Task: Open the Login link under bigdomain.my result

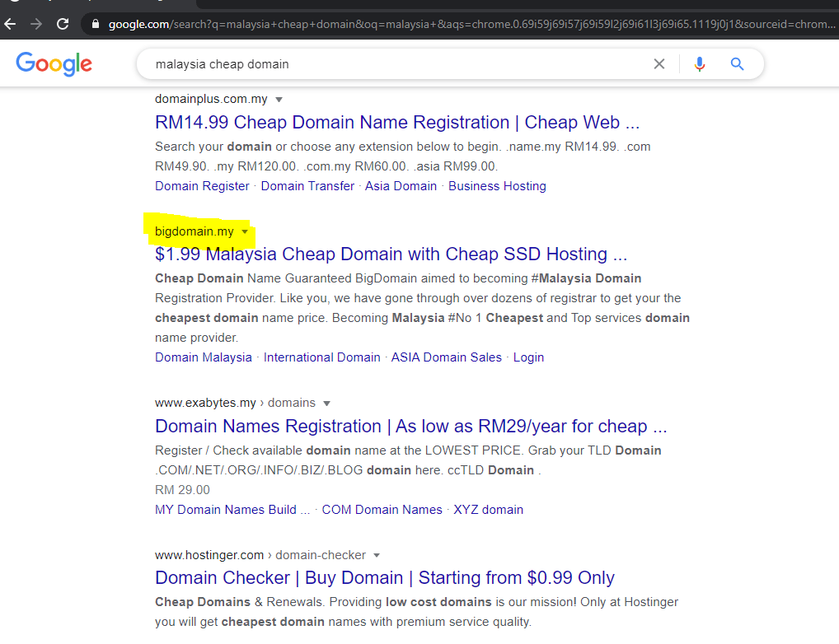Action: pyautogui.click(x=528, y=357)
